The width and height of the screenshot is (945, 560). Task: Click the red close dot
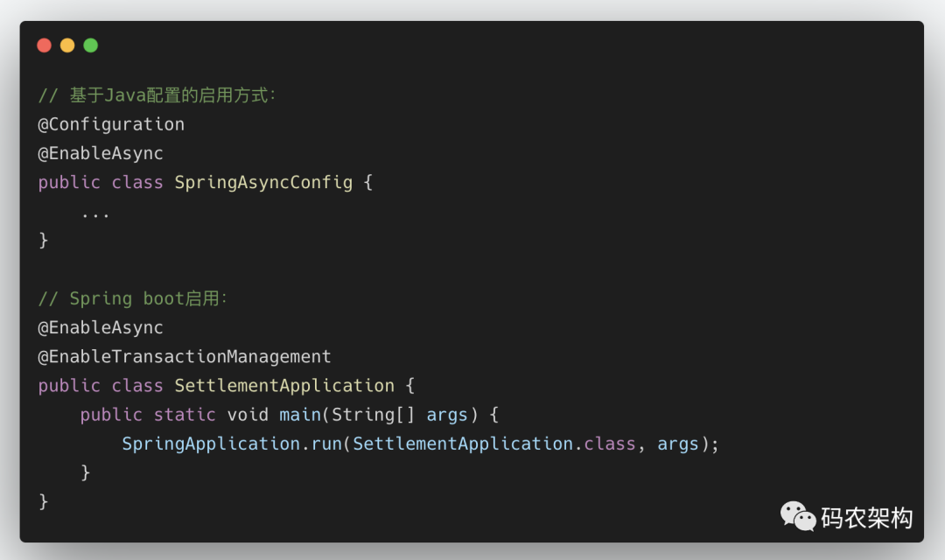point(44,45)
